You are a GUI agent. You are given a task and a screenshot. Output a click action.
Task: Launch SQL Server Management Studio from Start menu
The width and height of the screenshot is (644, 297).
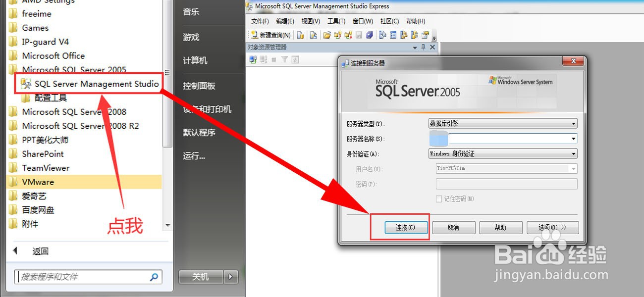(91, 84)
